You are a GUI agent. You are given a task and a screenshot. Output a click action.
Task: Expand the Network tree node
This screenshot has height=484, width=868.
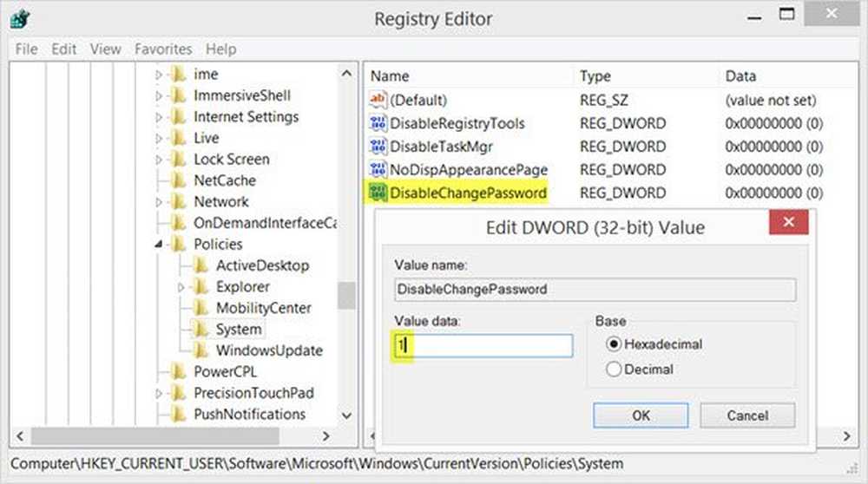[x=159, y=202]
